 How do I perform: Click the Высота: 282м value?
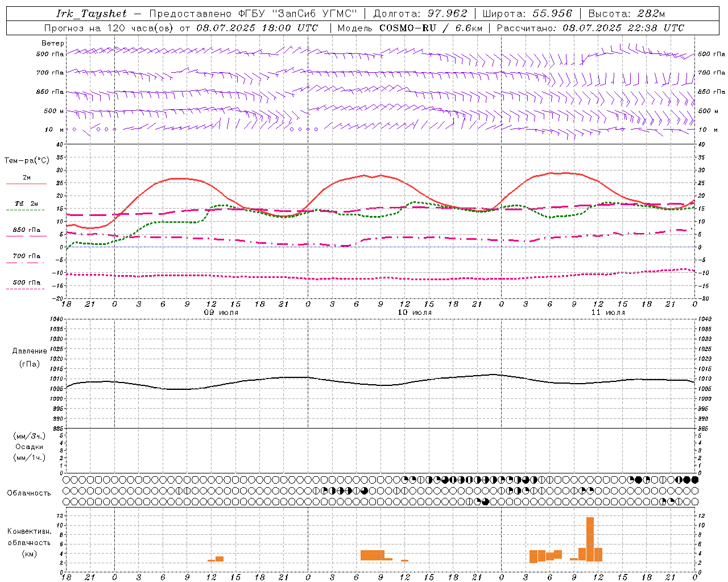pos(627,14)
